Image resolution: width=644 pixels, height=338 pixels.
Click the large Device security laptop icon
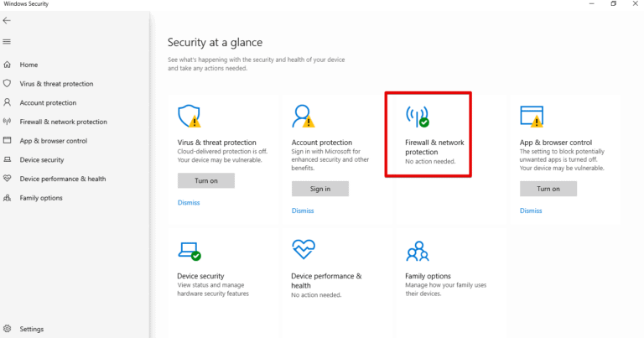tap(190, 251)
